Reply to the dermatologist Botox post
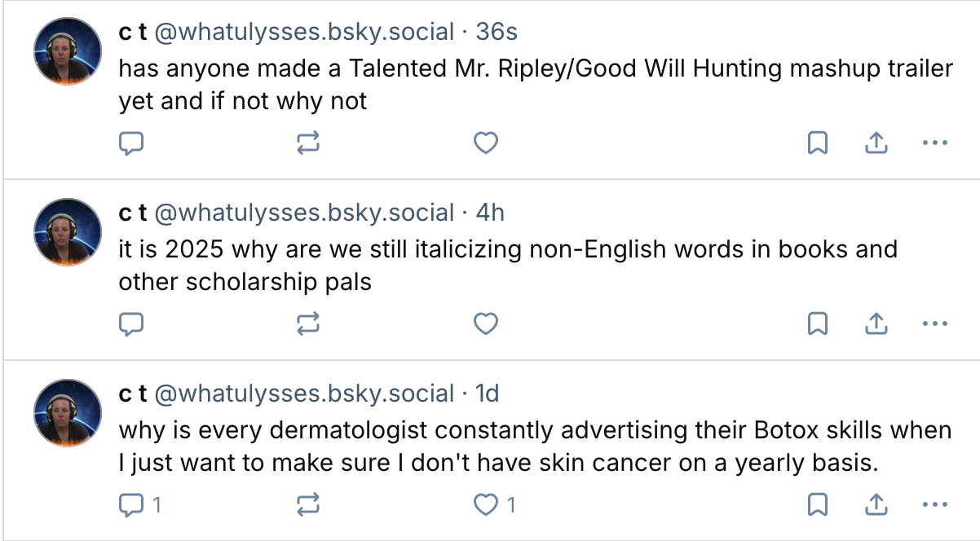The height and width of the screenshot is (541, 980). (x=132, y=505)
